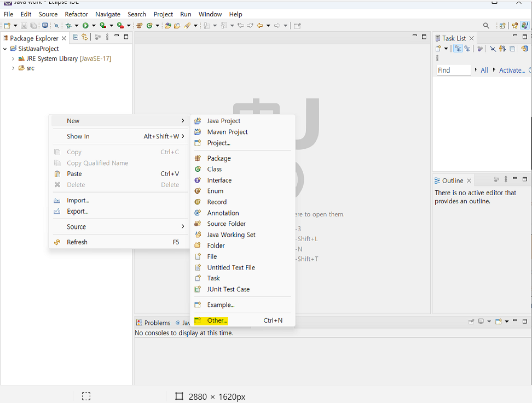Click Back navigation arrow in toolbar

click(x=260, y=25)
